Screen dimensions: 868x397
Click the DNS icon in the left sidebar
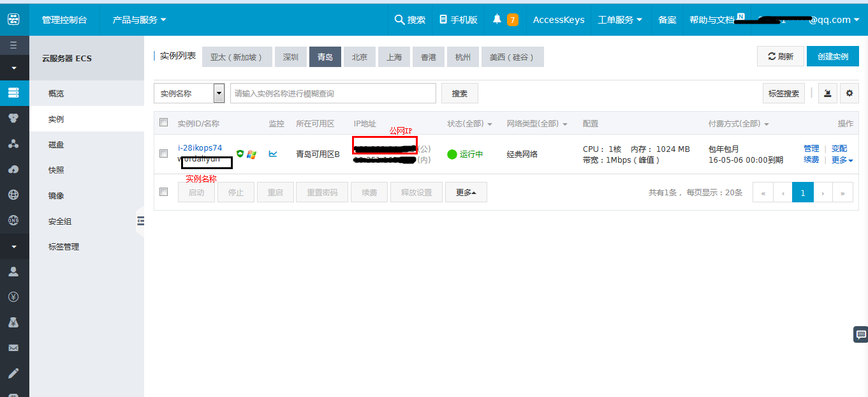14,220
